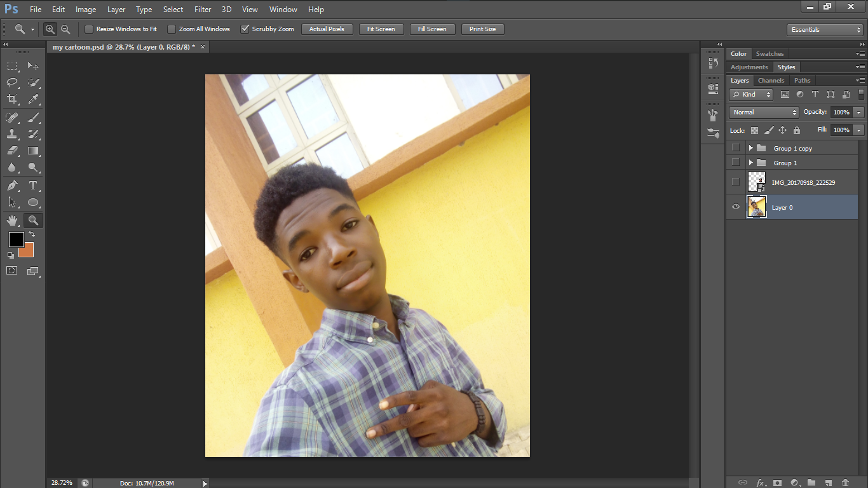Switch to the Swatches tab

(x=770, y=54)
